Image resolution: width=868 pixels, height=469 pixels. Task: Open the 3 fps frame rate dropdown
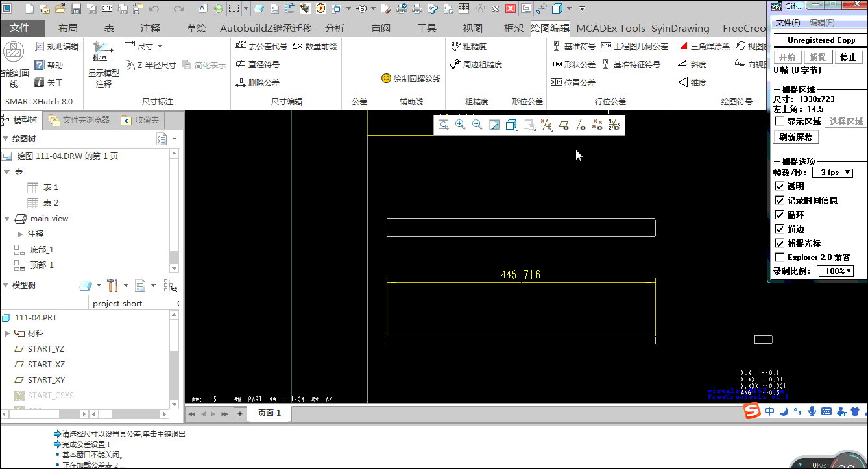pyautogui.click(x=832, y=173)
